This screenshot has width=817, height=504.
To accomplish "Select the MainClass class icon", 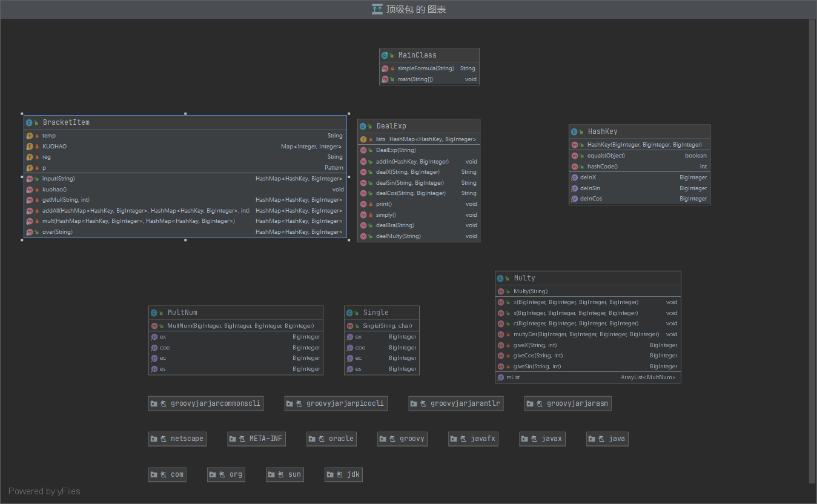I will (385, 55).
